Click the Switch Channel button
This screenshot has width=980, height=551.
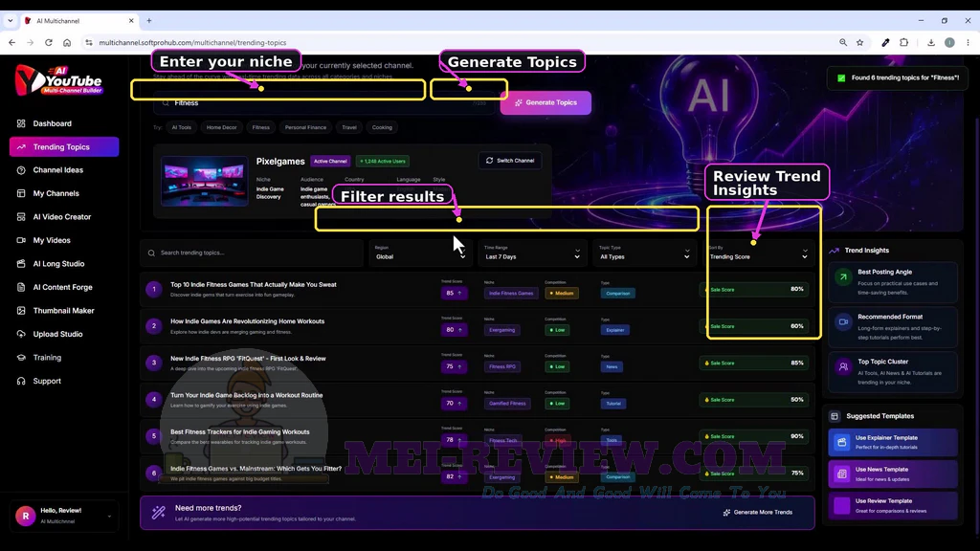(510, 161)
